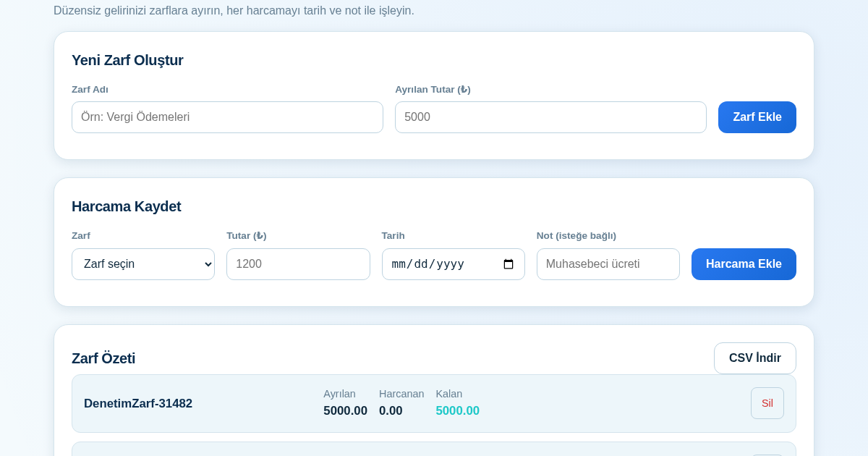
Task: Open the calendar picker icon in Tarih
Action: [509, 264]
